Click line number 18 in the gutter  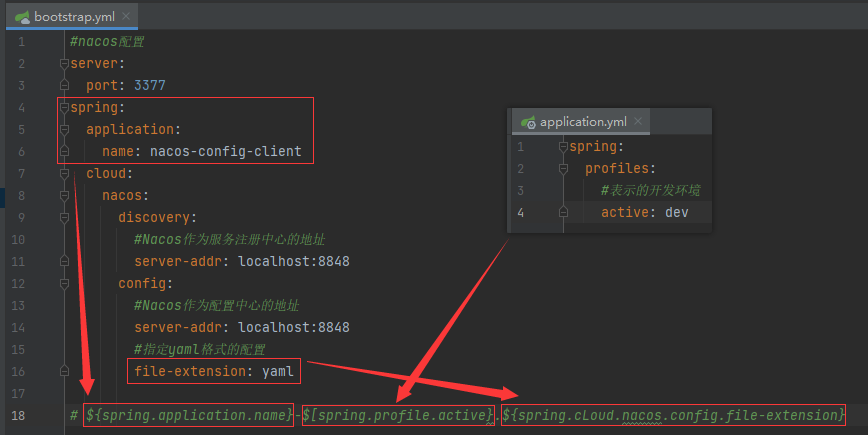pyautogui.click(x=18, y=416)
